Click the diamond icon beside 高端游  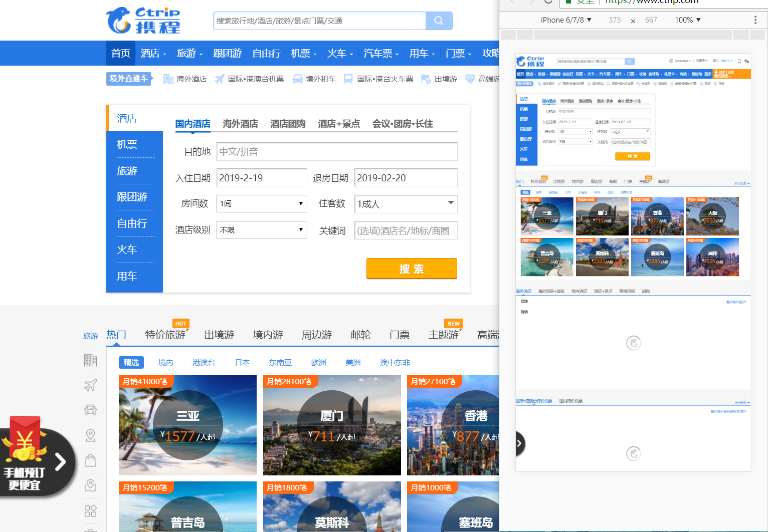470,79
